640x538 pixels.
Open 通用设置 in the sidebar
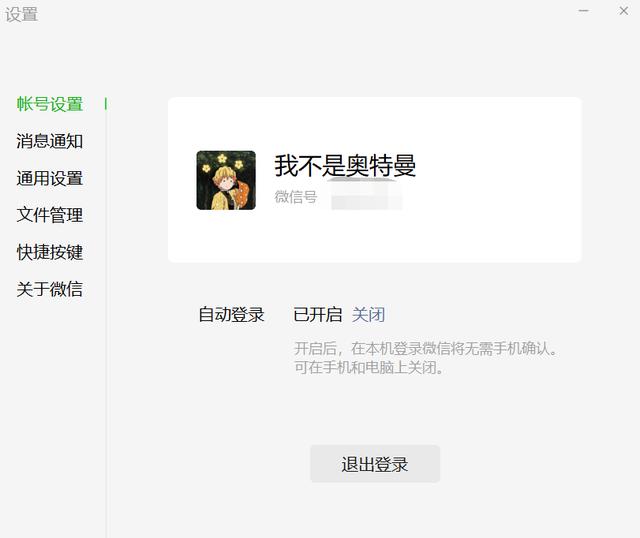(x=50, y=178)
